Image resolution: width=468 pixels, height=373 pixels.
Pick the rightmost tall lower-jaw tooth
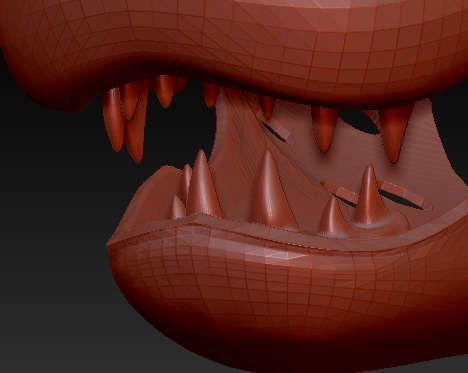pos(370,196)
